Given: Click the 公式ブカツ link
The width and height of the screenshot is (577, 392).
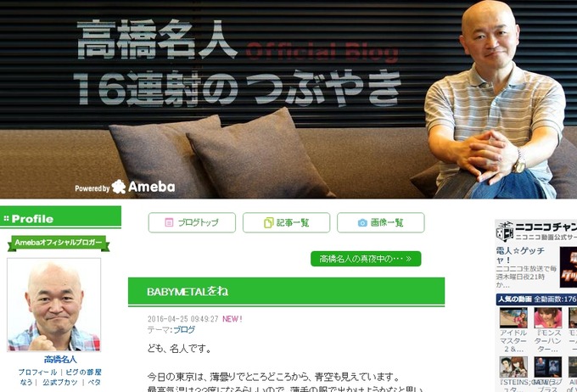Looking at the screenshot, I should pos(60,383).
